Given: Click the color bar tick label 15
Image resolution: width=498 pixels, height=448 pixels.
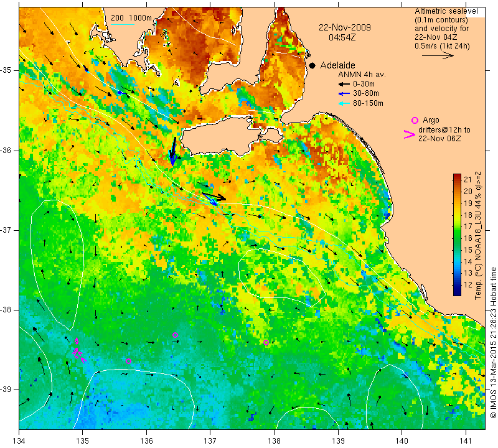Looking at the screenshot, I should 468,250.
